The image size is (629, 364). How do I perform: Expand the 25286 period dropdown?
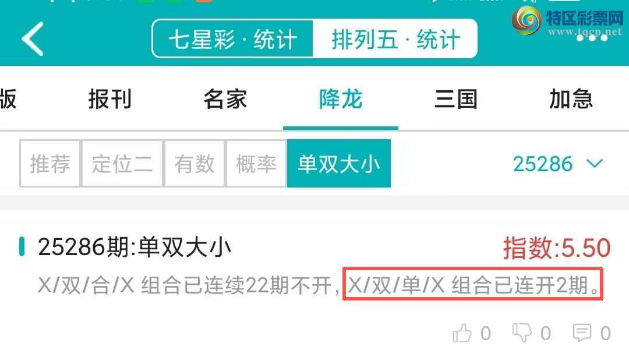point(557,164)
